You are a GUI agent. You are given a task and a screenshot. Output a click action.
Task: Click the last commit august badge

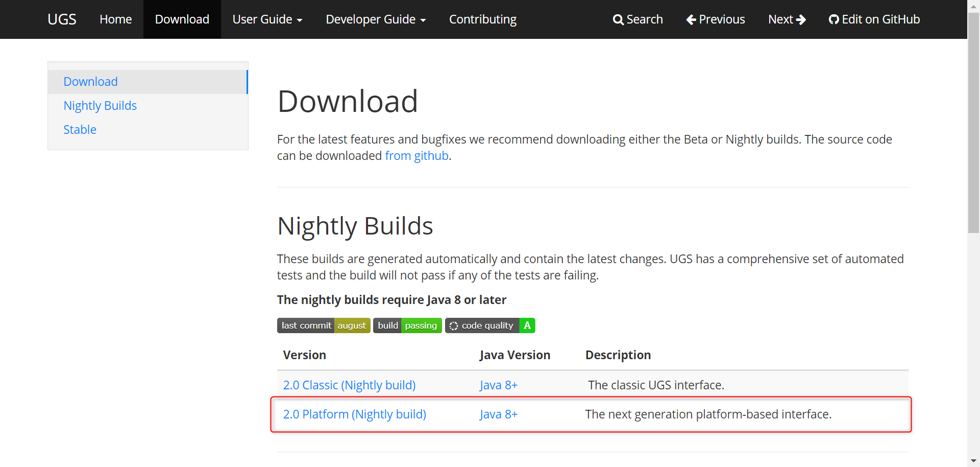coord(324,325)
